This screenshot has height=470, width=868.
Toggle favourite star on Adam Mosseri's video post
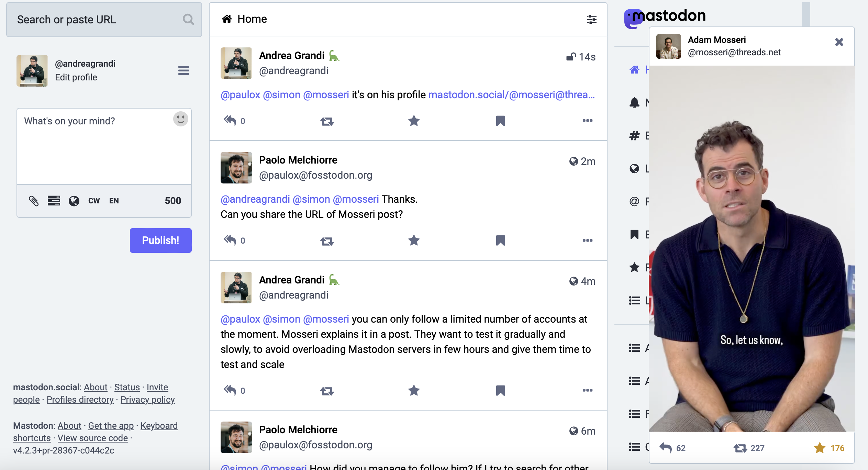(x=820, y=448)
